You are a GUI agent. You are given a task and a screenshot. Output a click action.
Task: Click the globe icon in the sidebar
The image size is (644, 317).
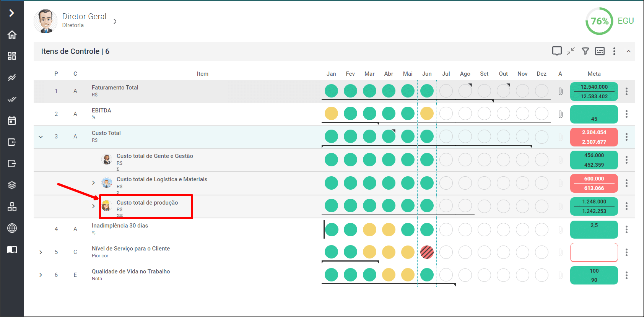pyautogui.click(x=12, y=228)
